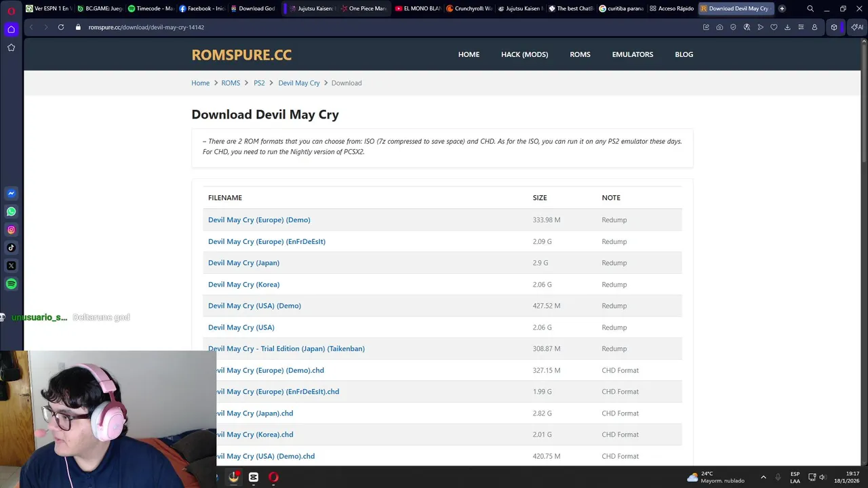Open Messenger in the Opera sidebar
868x488 pixels.
point(11,193)
